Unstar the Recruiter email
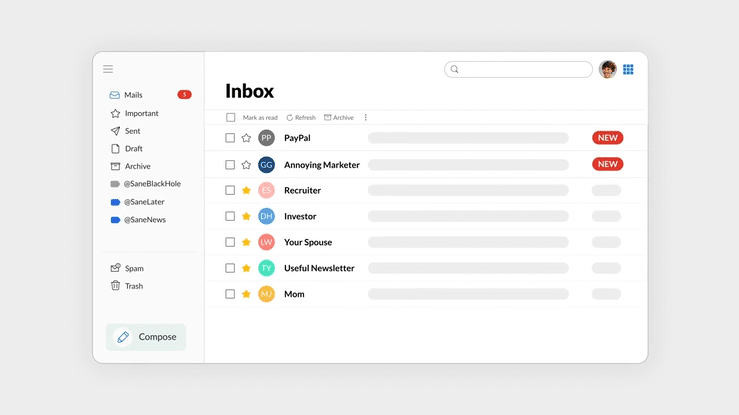The width and height of the screenshot is (739, 415). point(246,190)
